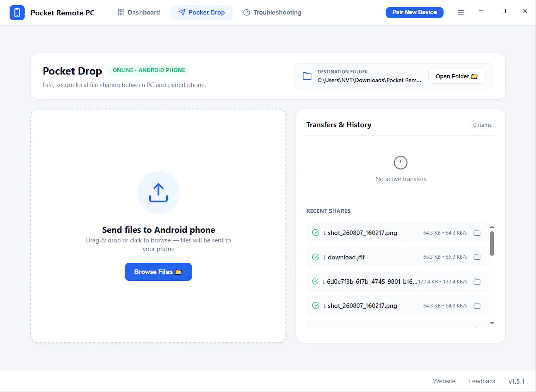Click the Send files to Android phone heading
The image size is (536, 392).
[x=158, y=230]
